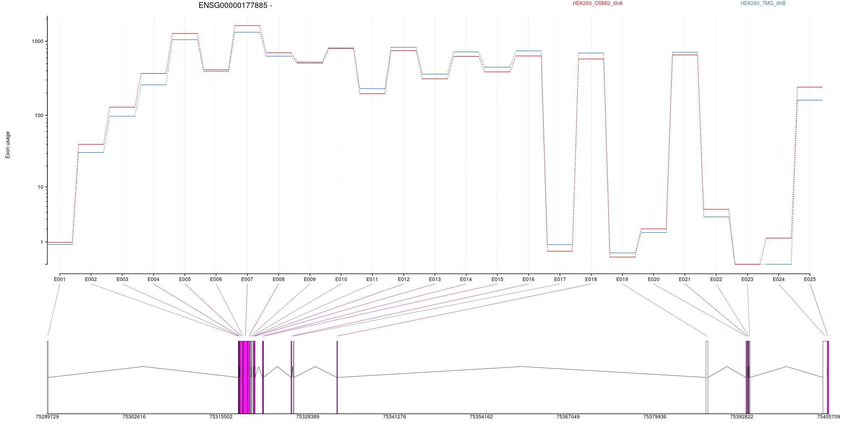Select exon label E017
Screen dimensions: 868x434
(x=560, y=279)
